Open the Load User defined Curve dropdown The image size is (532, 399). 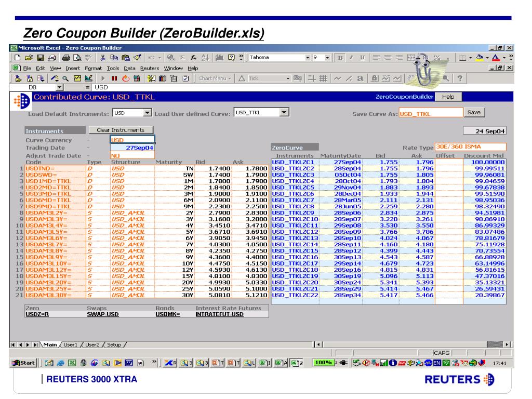[284, 112]
